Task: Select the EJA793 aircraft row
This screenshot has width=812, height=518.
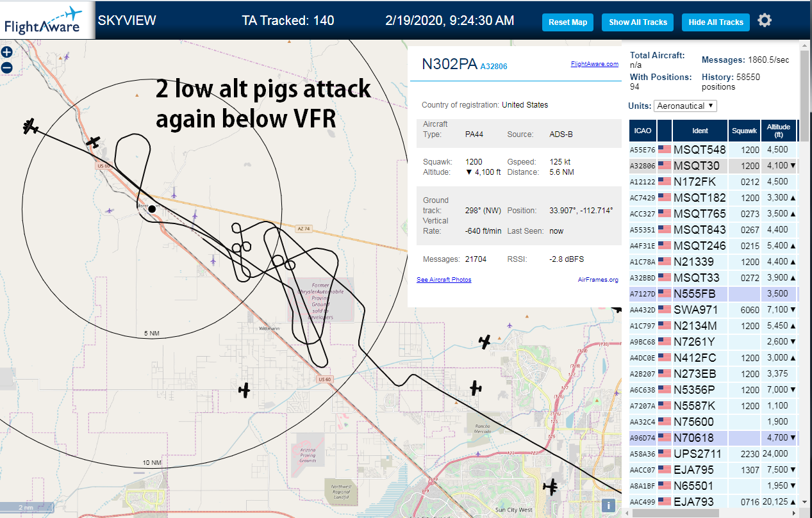Action: 713,501
